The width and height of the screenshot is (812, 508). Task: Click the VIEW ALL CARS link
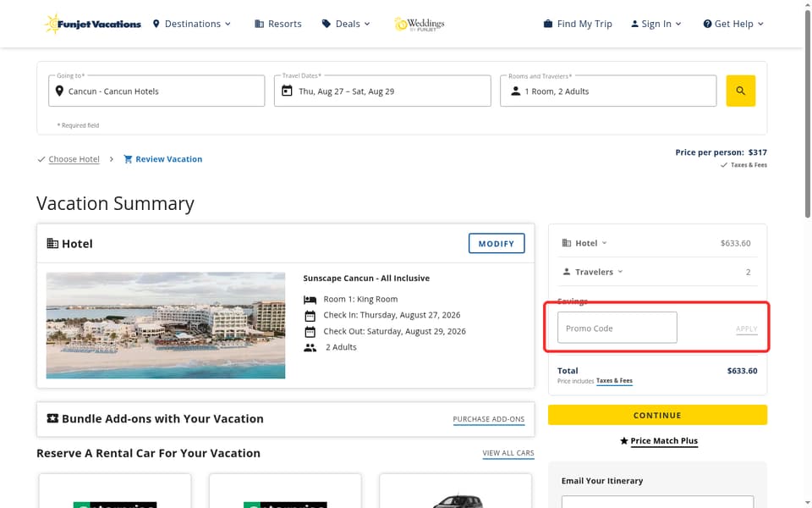click(x=508, y=453)
